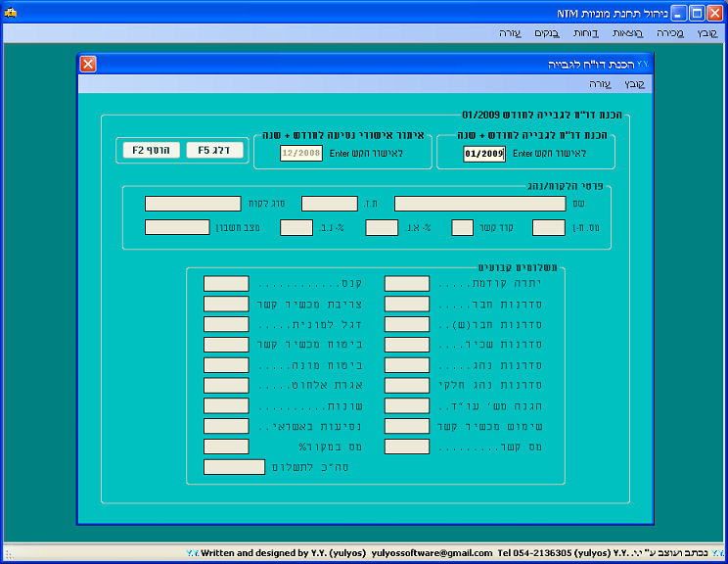Open the main קובץ menu
This screenshot has height=564, width=728.
[707, 33]
